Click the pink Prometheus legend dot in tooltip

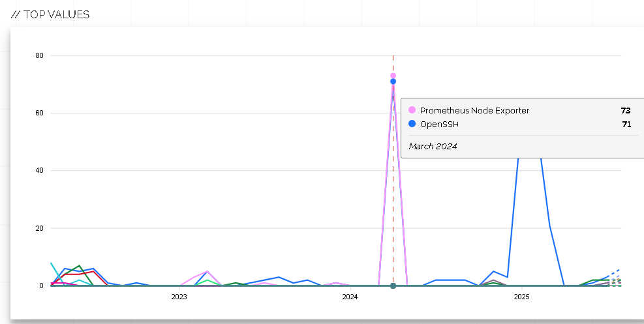pyautogui.click(x=412, y=110)
